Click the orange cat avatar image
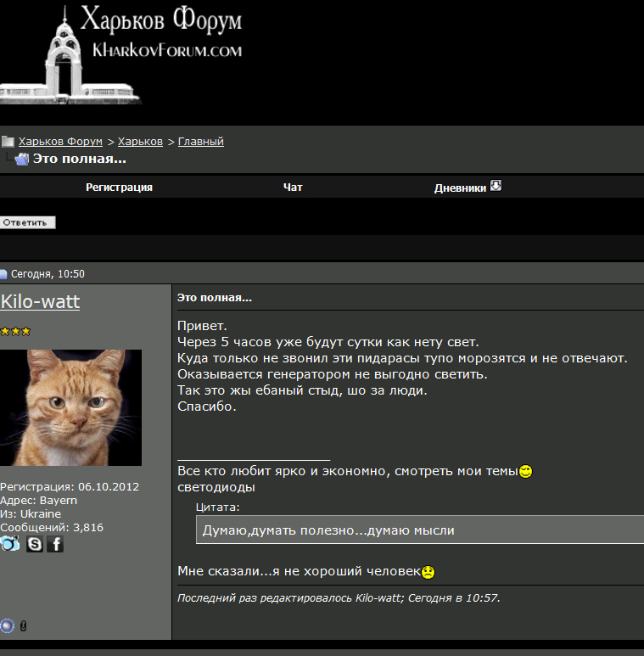Image resolution: width=644 pixels, height=656 pixels. click(71, 407)
